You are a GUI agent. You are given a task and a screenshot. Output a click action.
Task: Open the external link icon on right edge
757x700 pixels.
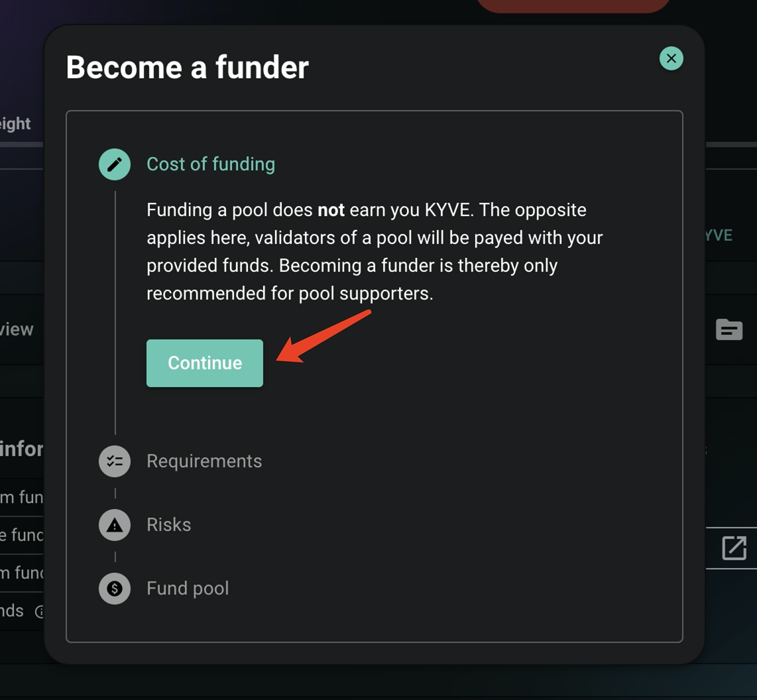pos(734,548)
